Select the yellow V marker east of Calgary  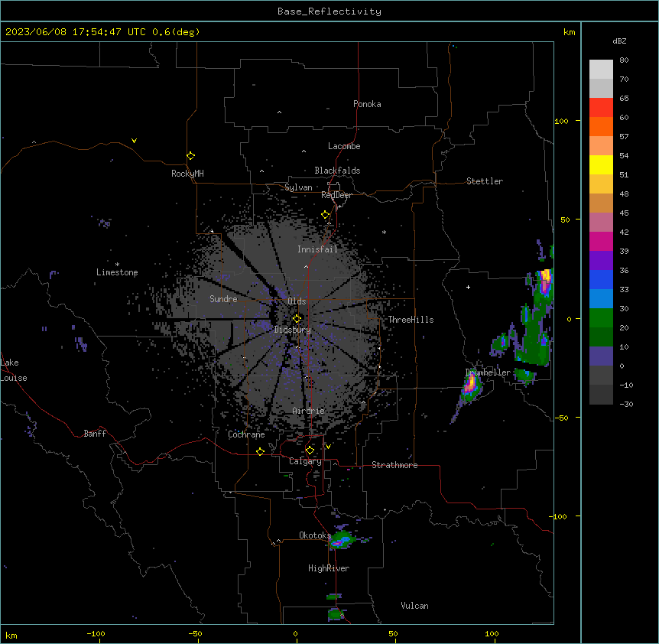pyautogui.click(x=328, y=447)
